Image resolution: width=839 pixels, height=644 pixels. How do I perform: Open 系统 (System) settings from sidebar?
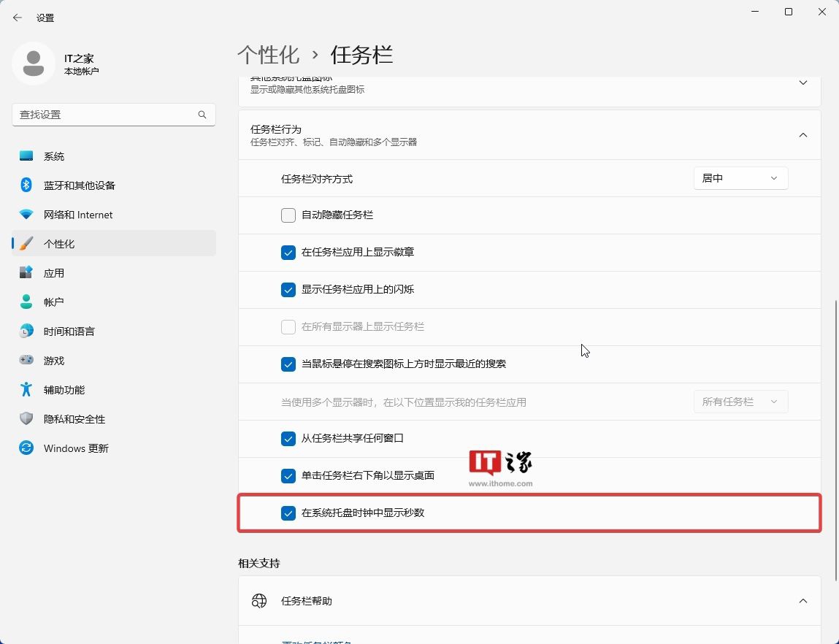tap(53, 156)
